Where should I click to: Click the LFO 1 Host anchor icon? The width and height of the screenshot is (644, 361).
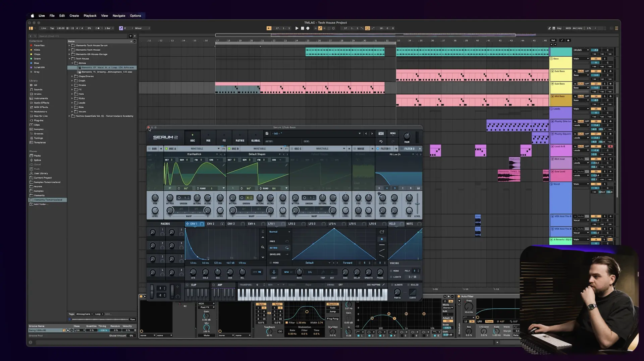(x=274, y=272)
